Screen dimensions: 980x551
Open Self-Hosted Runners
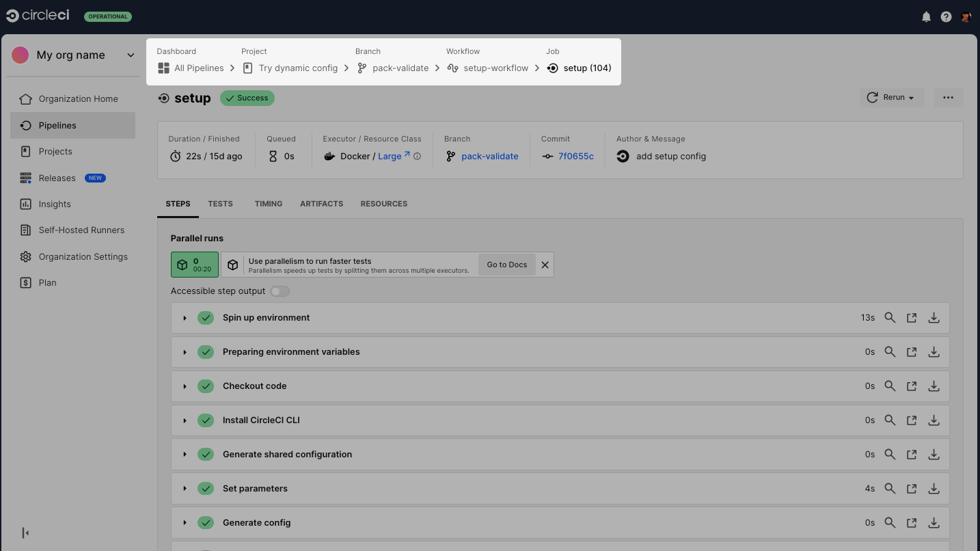[73, 230]
